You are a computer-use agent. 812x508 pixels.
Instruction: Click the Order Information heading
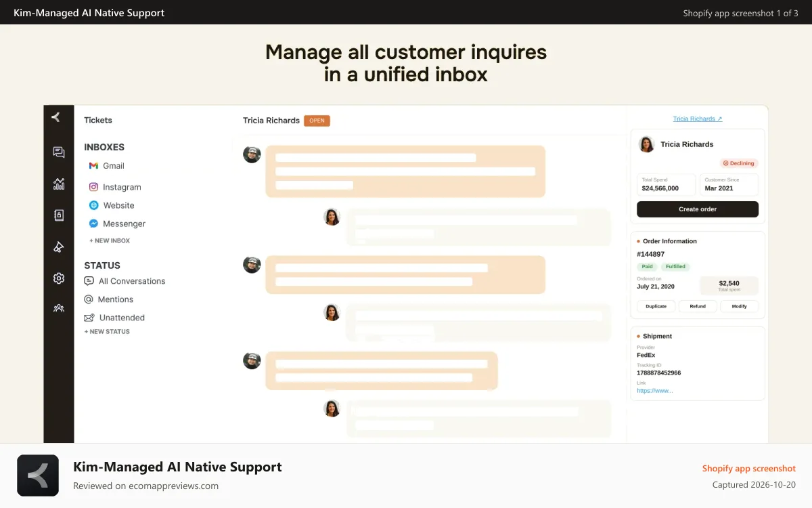pyautogui.click(x=670, y=241)
